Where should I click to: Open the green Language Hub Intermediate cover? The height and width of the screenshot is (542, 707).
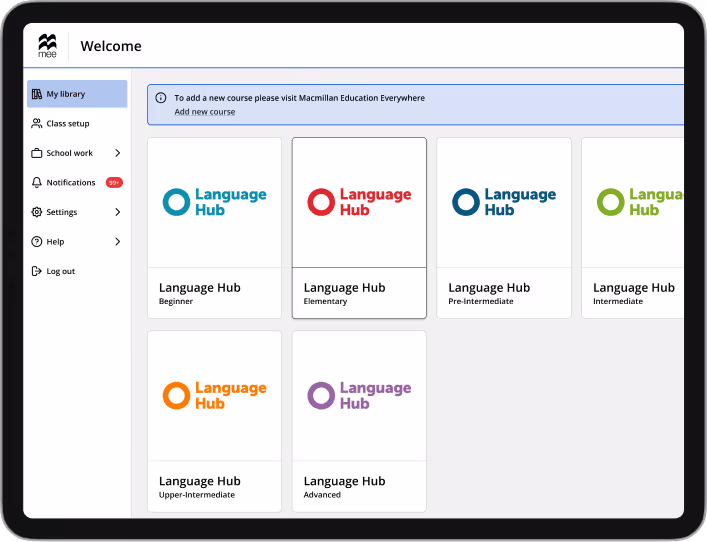tap(633, 202)
